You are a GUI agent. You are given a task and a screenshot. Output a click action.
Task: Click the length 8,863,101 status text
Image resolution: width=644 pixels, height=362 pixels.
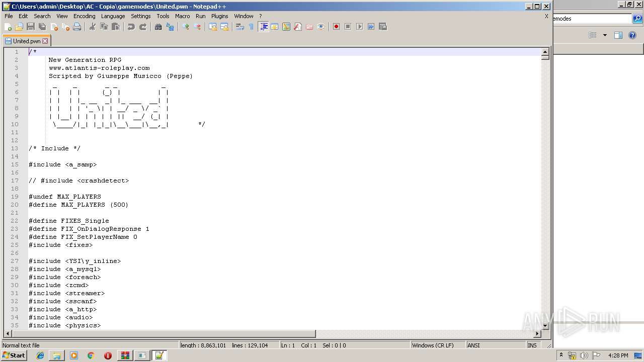click(x=203, y=345)
